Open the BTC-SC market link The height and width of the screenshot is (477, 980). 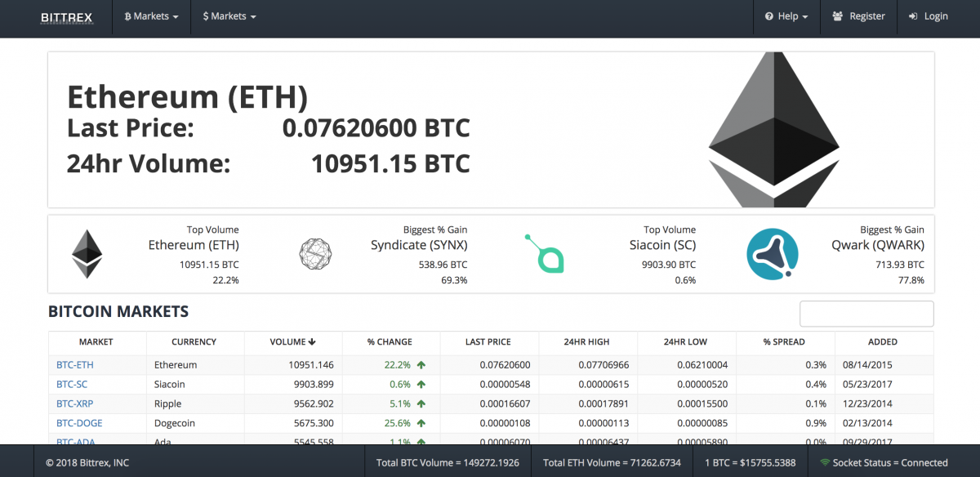72,385
